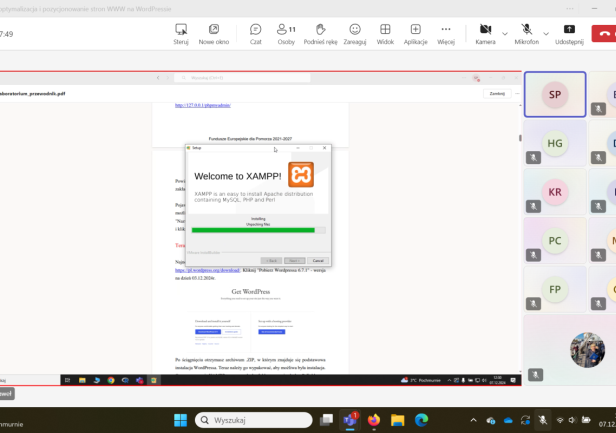
Task: Expand the Mikrofon options arrow
Action: click(545, 32)
